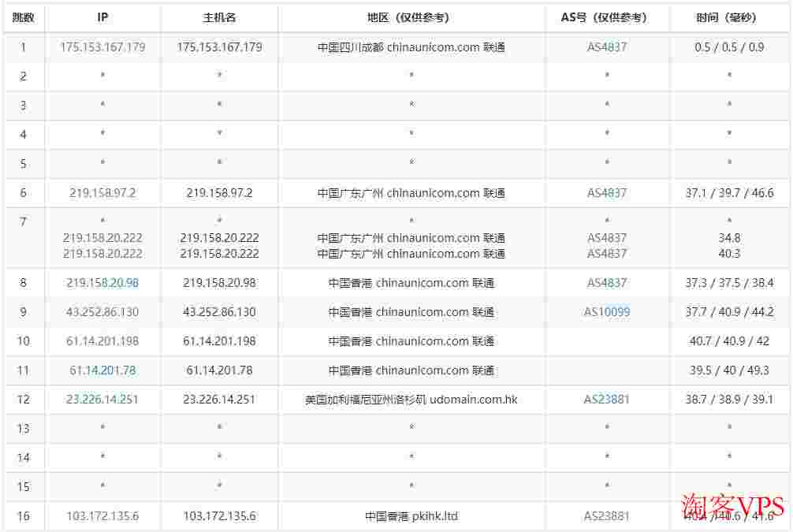Viewport: 793px width, 532px height.
Task: Open AS4837 link in hop 1 row
Action: pyautogui.click(x=607, y=47)
